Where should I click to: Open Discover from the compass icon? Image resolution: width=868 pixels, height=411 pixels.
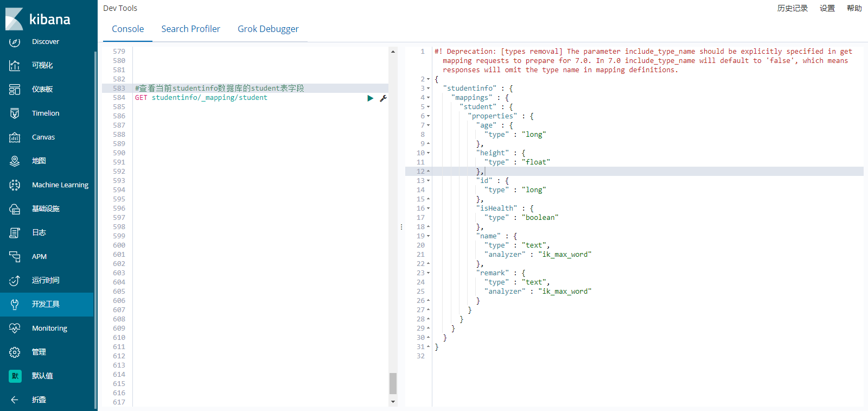click(x=15, y=41)
